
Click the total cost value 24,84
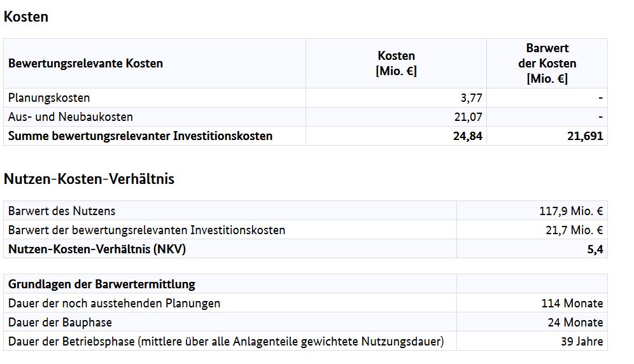coord(468,136)
